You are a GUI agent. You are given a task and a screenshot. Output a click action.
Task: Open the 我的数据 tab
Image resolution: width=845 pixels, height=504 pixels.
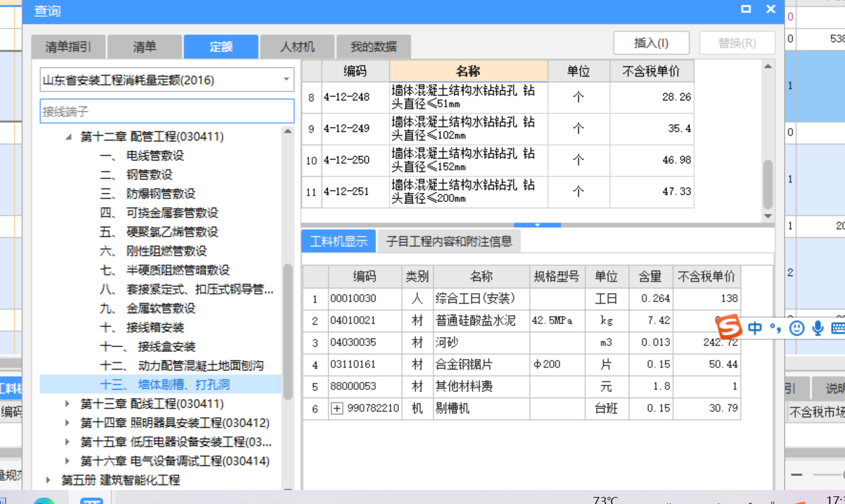click(374, 46)
